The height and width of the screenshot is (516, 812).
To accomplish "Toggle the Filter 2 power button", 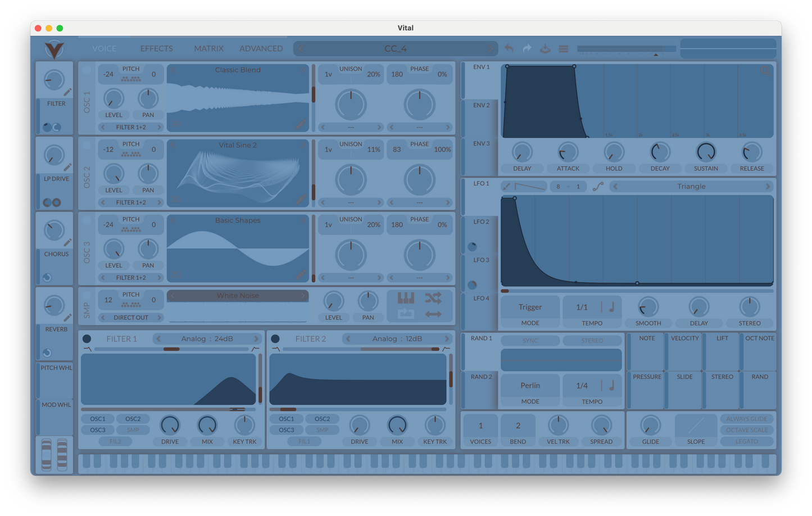I will tap(275, 339).
